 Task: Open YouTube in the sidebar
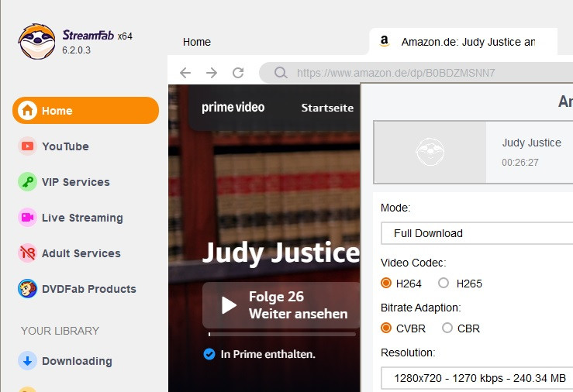tap(65, 146)
